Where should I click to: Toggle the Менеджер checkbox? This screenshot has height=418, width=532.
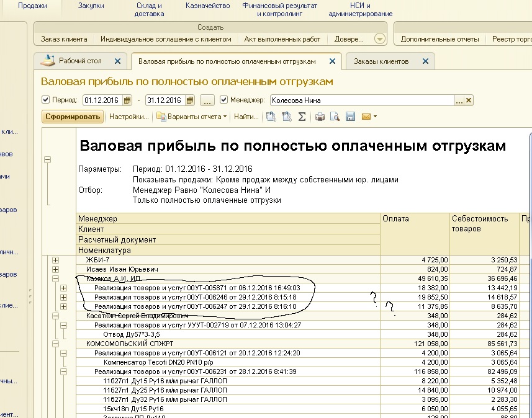point(223,100)
